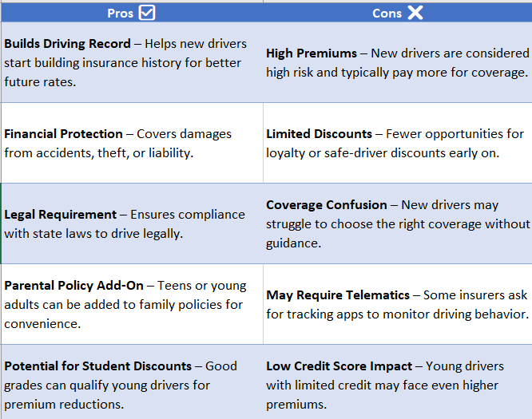Click the High Premiums cell
Image resolution: width=532 pixels, height=419 pixels.
click(398, 62)
